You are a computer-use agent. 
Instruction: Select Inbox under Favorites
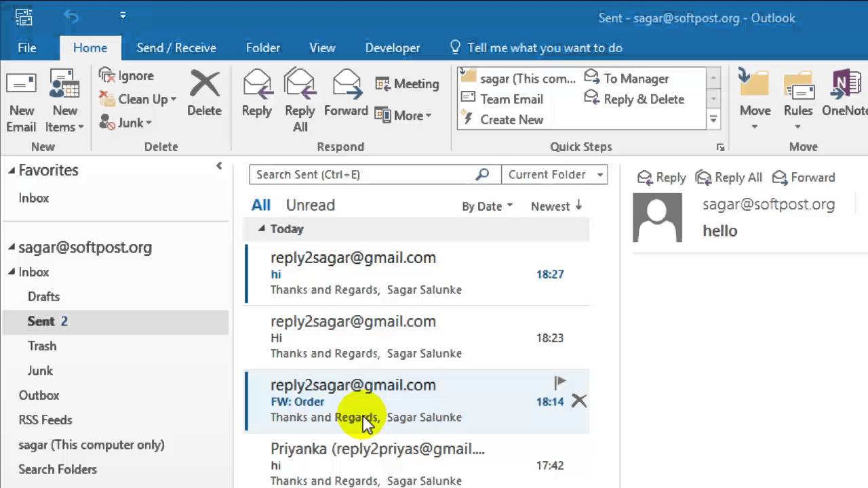tap(34, 198)
